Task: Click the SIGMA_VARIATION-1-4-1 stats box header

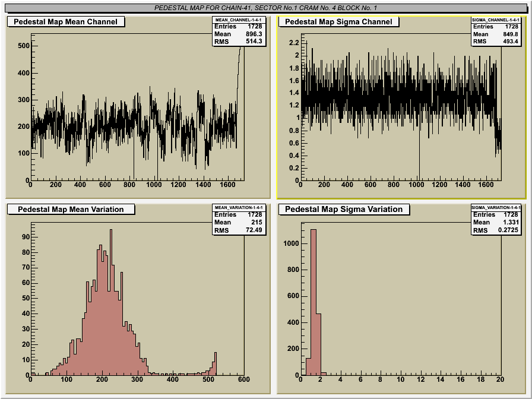Action: click(496, 207)
